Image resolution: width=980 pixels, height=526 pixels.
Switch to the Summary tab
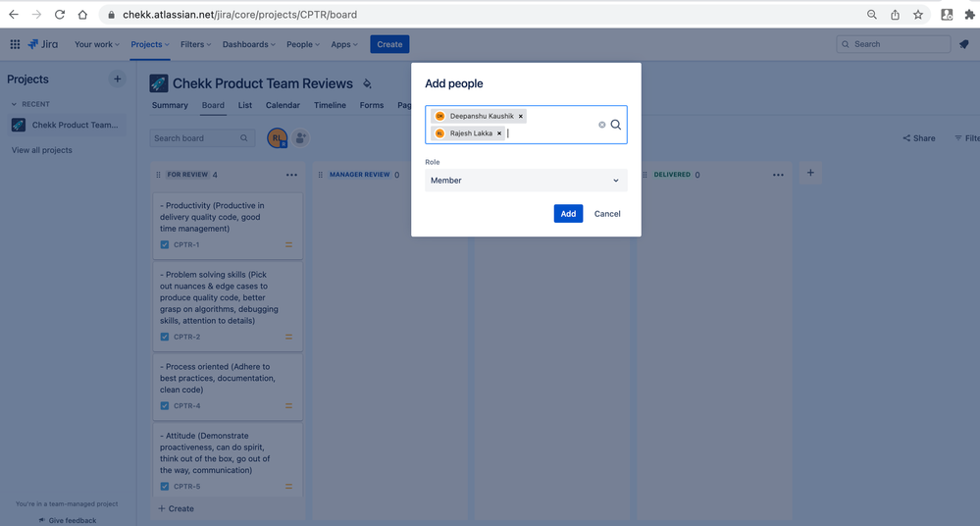pos(170,105)
